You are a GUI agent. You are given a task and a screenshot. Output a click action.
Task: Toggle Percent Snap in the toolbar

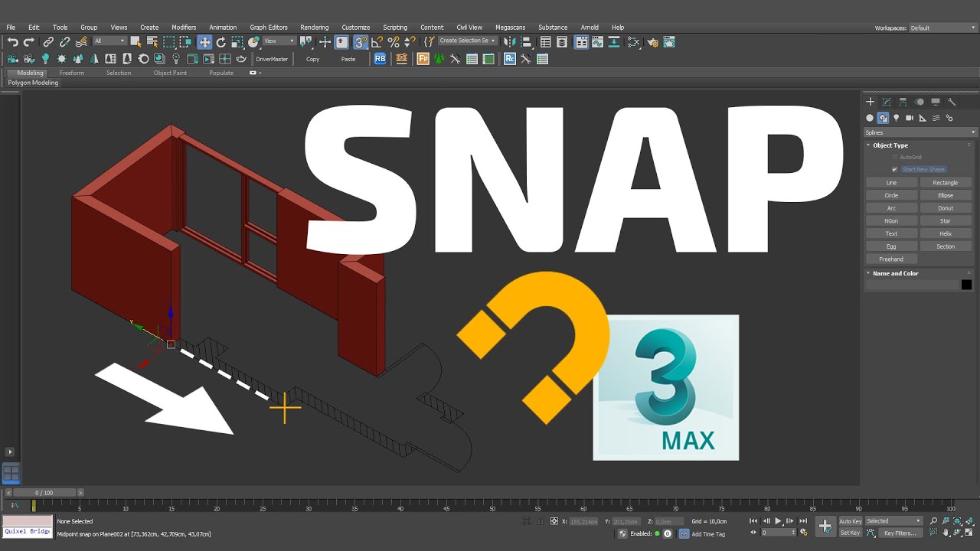394,42
